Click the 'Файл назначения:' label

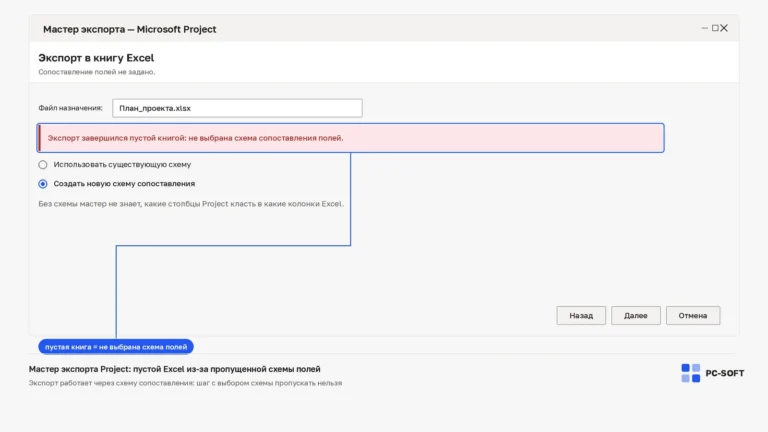(71, 108)
